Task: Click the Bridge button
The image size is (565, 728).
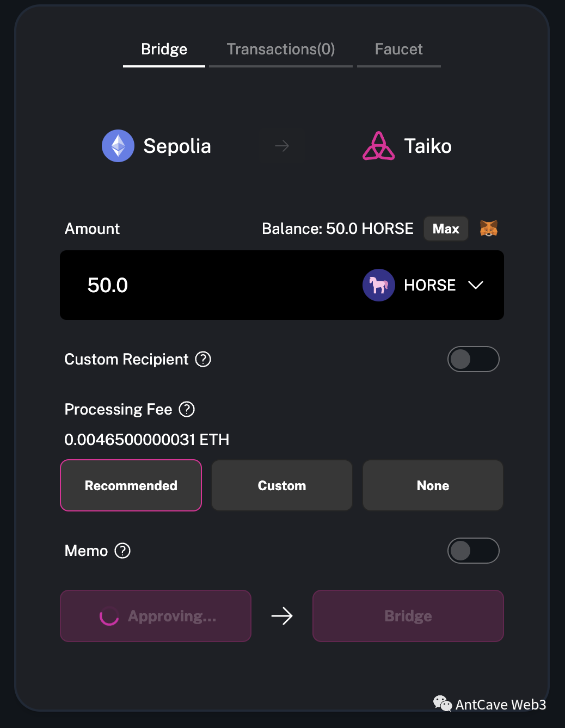Action: pos(408,616)
